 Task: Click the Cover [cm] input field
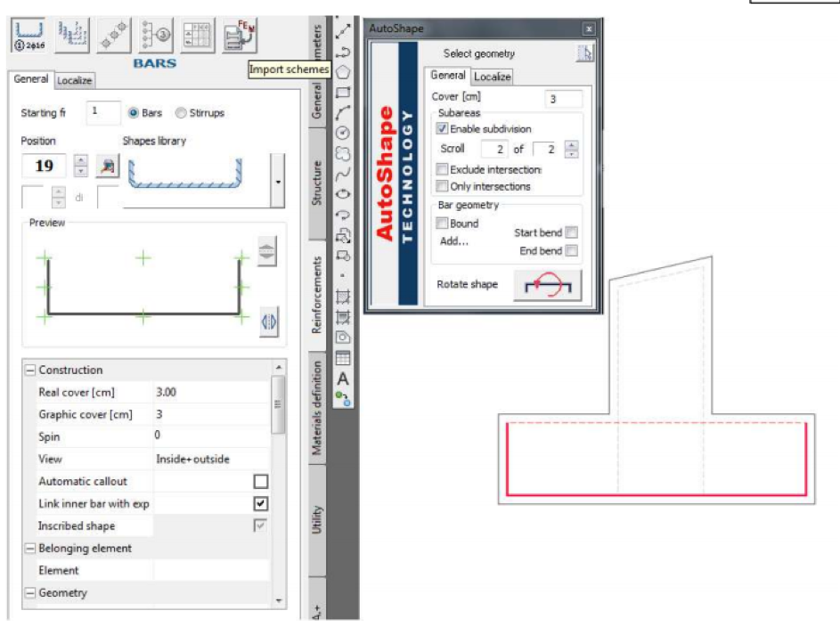click(x=564, y=99)
